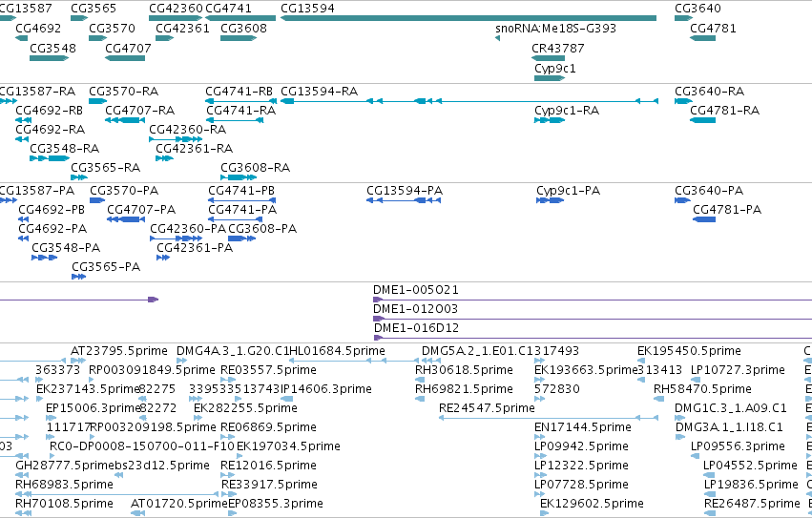
Task: Click the CG3608 gene label
Action: 244,28
